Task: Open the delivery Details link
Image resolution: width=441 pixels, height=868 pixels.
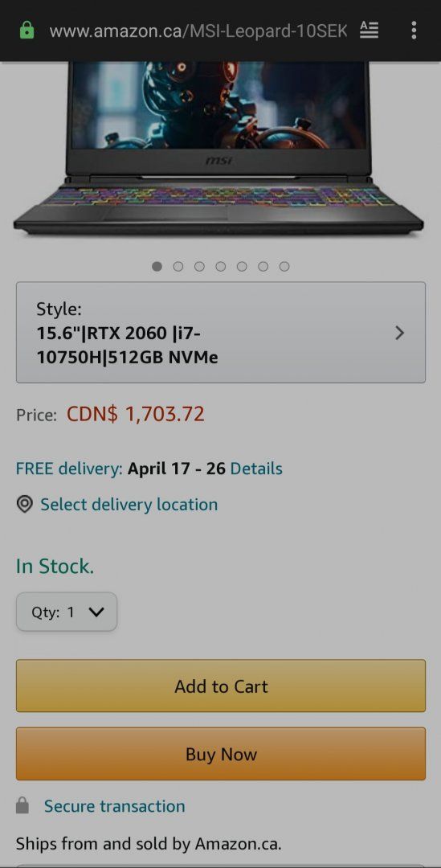Action: [x=256, y=469]
